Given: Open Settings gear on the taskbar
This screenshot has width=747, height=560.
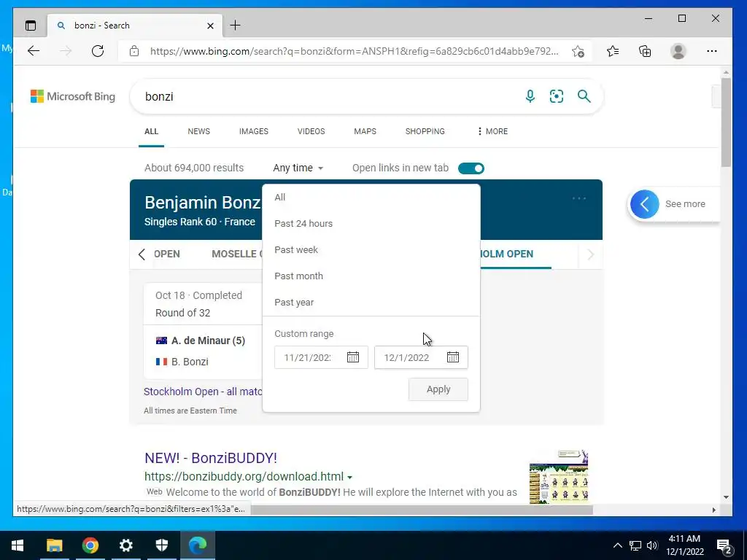Looking at the screenshot, I should pos(125,545).
